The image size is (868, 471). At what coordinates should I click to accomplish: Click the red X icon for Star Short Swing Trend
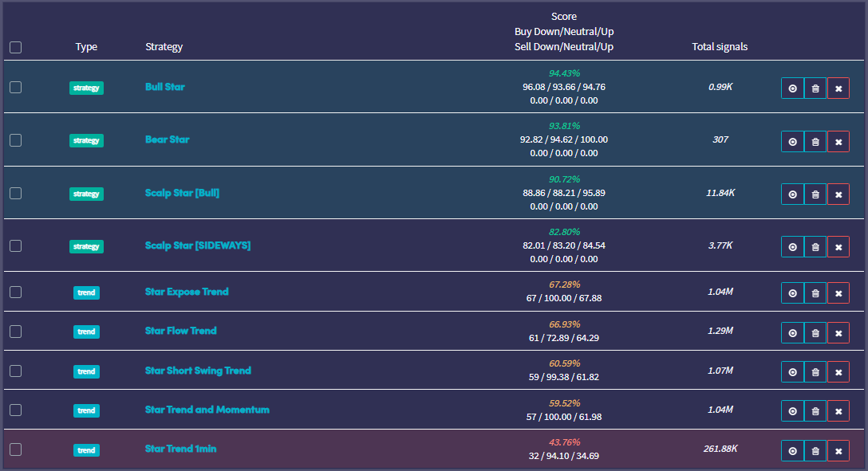pos(838,372)
